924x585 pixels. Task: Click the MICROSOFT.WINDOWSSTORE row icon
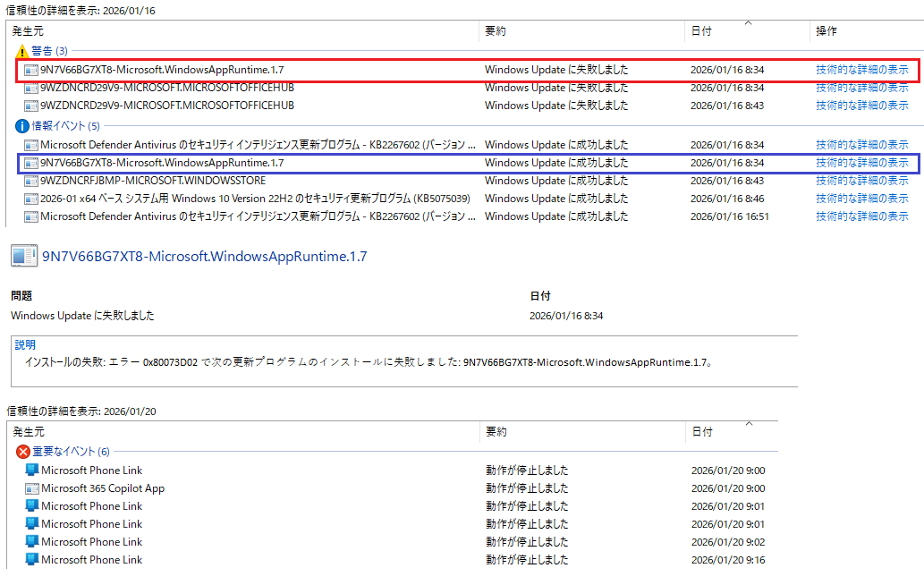pyautogui.click(x=31, y=181)
